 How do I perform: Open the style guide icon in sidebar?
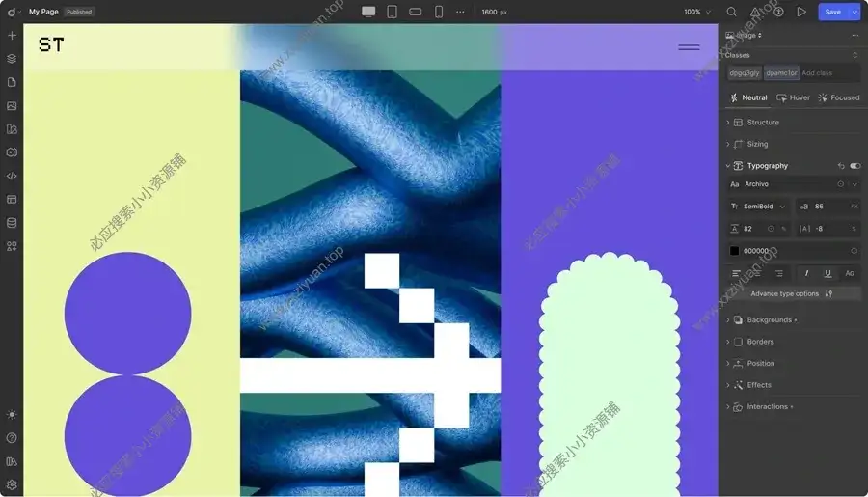pyautogui.click(x=12, y=129)
